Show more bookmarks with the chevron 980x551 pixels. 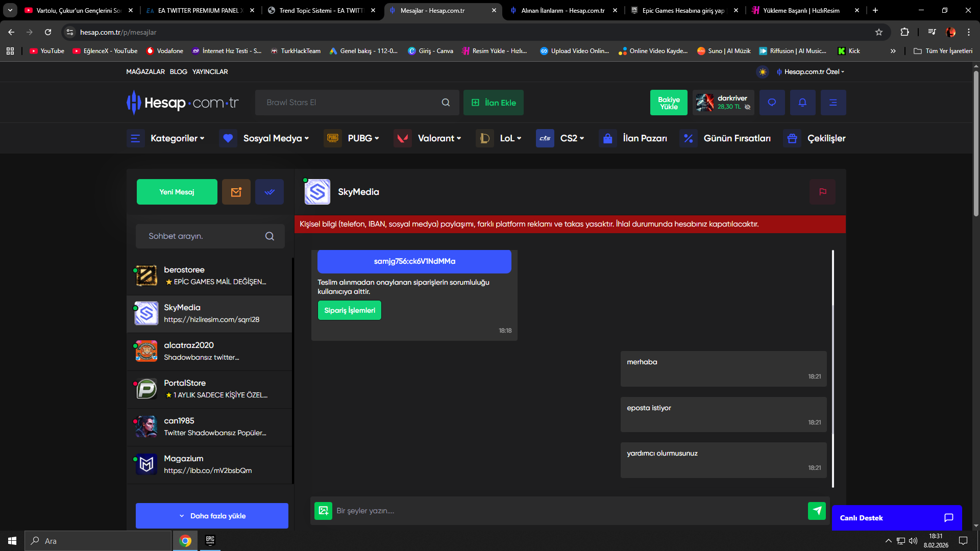pos(893,51)
